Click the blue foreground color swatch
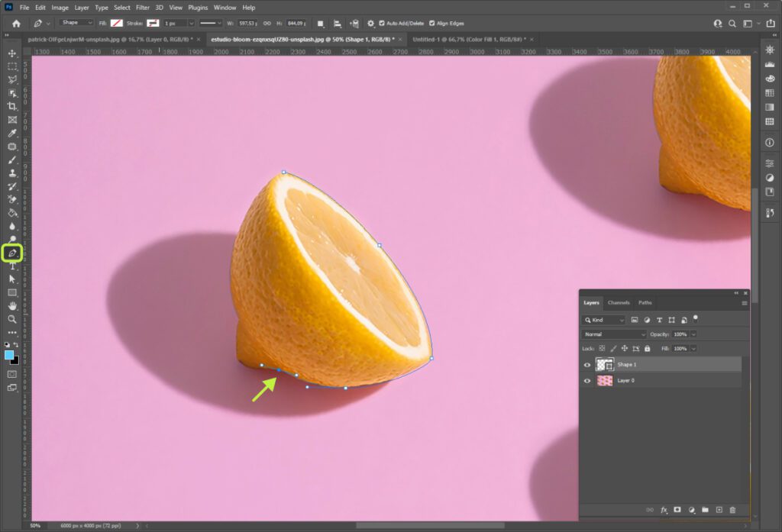The height and width of the screenshot is (532, 782). point(9,355)
